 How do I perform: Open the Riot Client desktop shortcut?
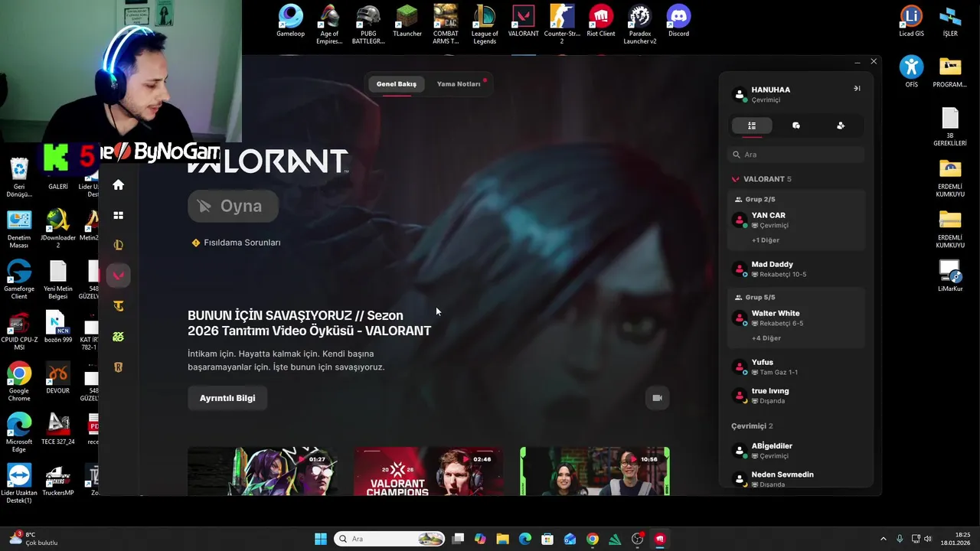coord(601,22)
